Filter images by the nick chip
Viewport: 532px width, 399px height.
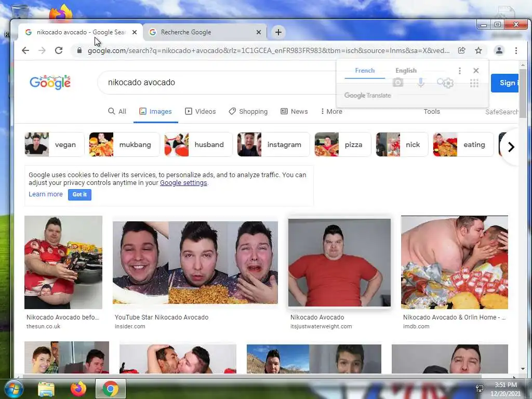[402, 144]
